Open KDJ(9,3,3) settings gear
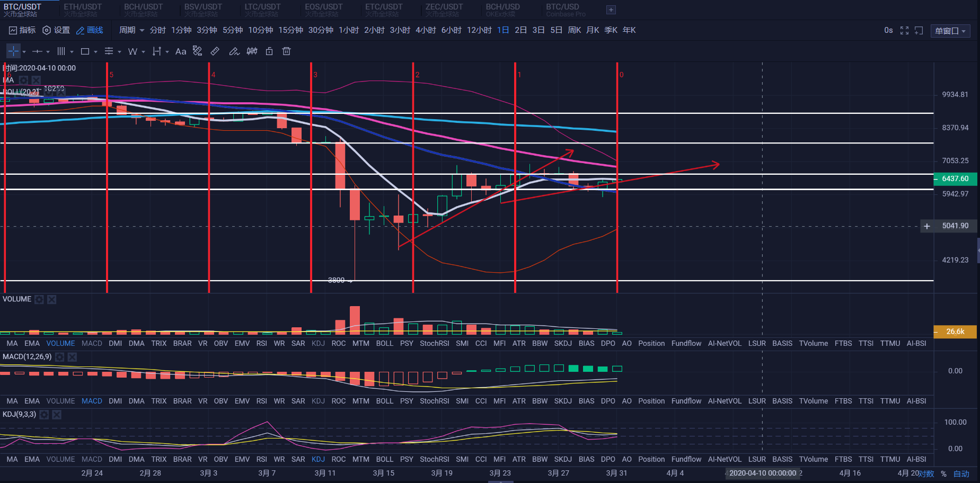This screenshot has height=483, width=980. (x=45, y=415)
